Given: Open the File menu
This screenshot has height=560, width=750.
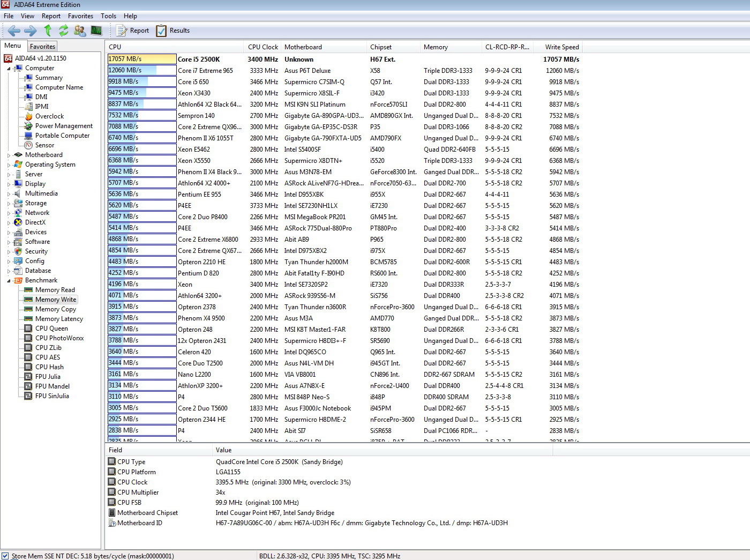Looking at the screenshot, I should click(9, 16).
